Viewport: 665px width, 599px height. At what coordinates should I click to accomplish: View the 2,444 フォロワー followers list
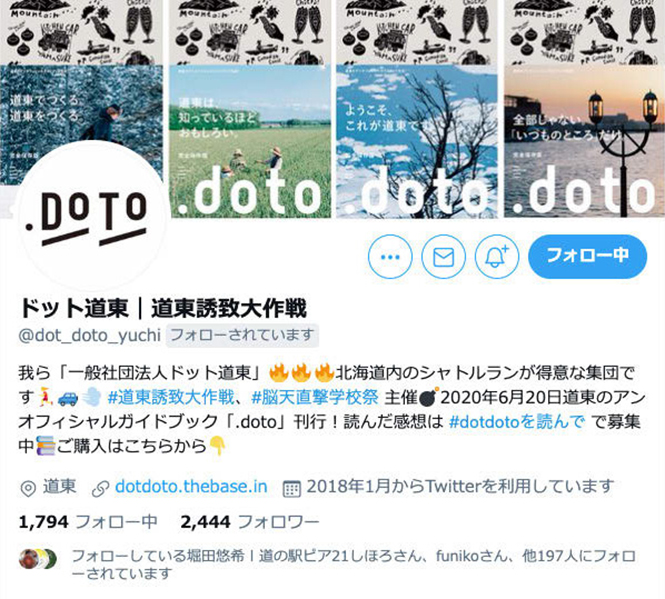pos(249,522)
